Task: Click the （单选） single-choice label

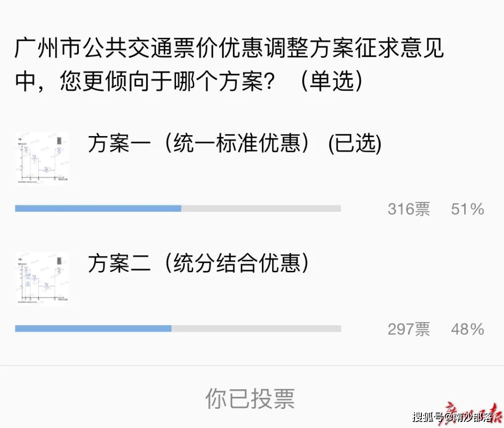Action: click(x=330, y=82)
